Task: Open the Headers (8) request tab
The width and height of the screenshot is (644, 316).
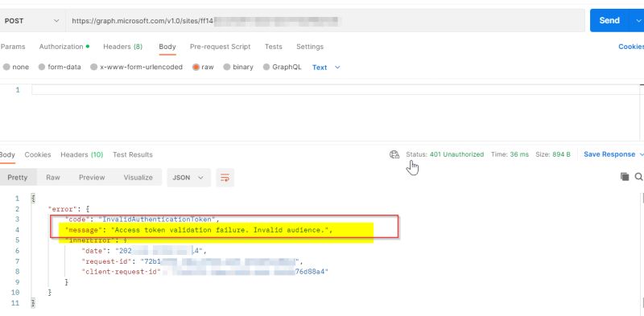Action: tap(123, 47)
